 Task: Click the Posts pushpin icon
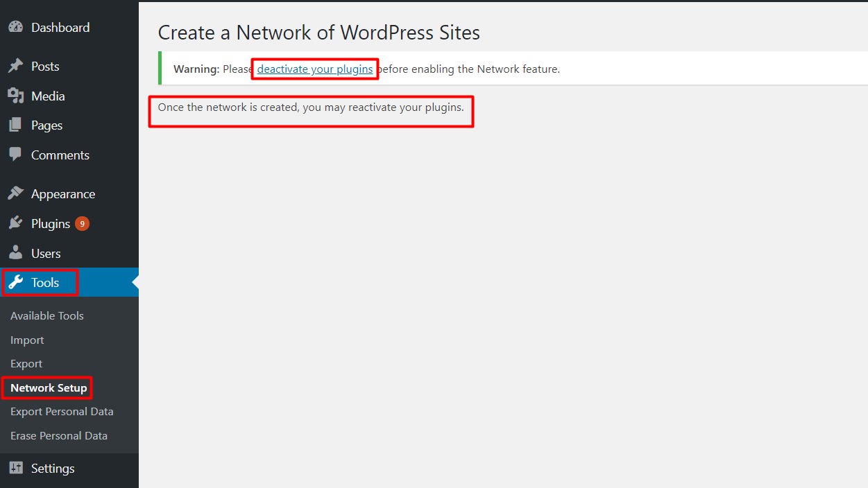click(x=15, y=66)
